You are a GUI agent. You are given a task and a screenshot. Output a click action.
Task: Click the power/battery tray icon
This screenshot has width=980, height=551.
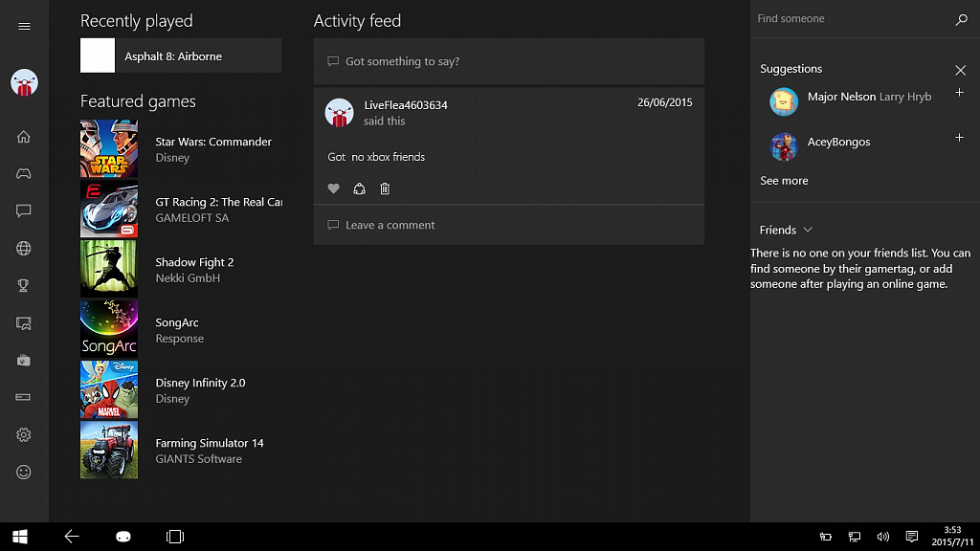pos(826,537)
